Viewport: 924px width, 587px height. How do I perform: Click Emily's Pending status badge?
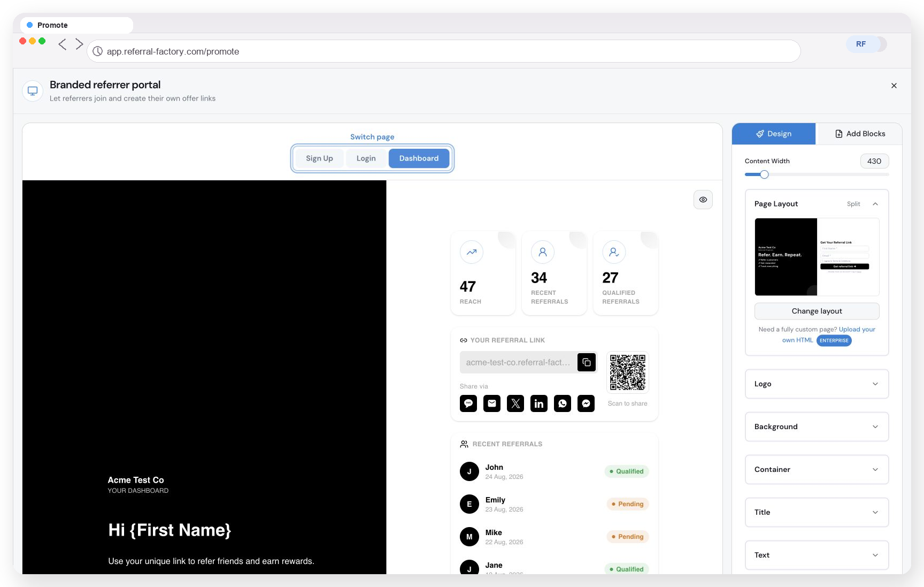pos(628,504)
